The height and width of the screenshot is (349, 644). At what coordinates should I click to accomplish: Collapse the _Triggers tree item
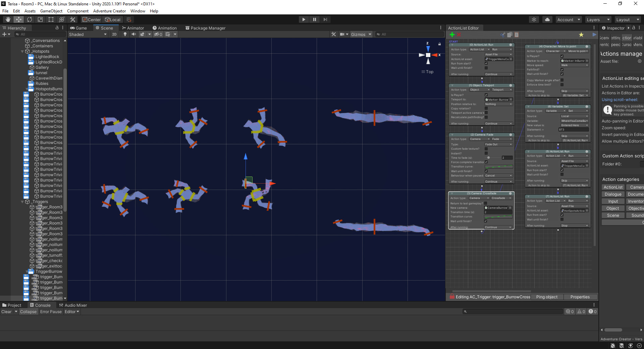point(22,202)
